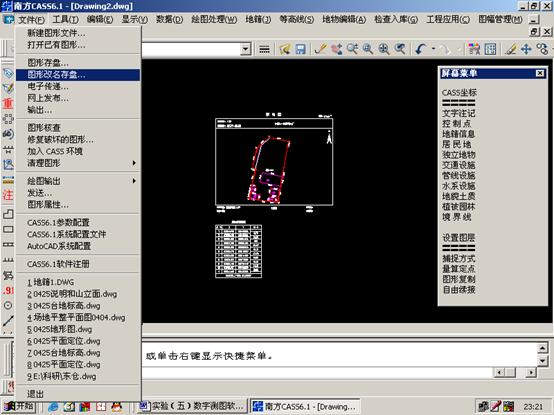
Task: Select 图形改名存盘 in File menu
Action: pos(78,75)
